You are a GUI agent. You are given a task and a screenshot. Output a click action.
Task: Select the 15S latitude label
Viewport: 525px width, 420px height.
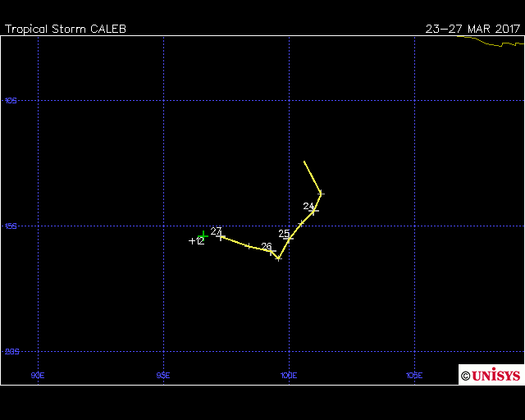click(11, 226)
